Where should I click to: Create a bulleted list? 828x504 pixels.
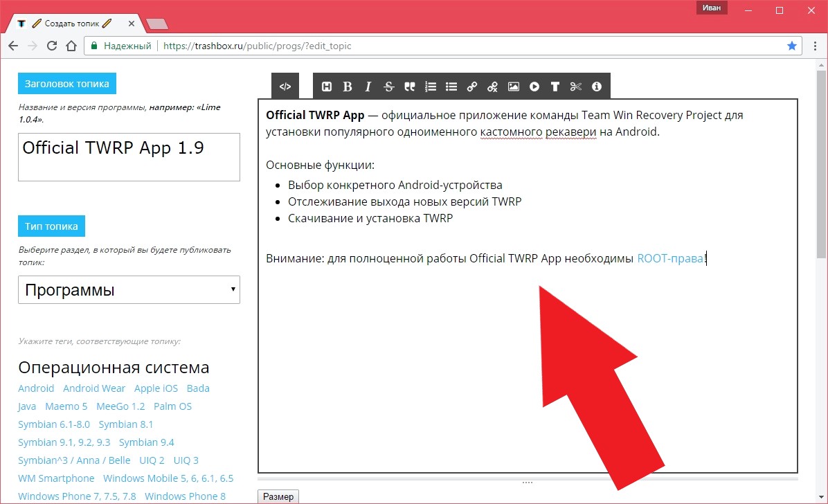[451, 87]
